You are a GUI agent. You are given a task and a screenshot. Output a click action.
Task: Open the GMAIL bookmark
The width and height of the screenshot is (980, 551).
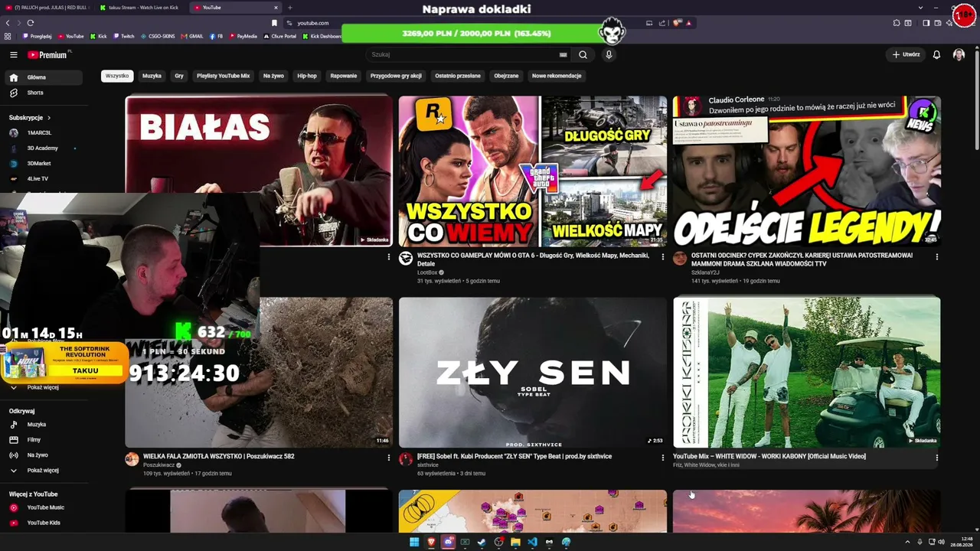193,36
